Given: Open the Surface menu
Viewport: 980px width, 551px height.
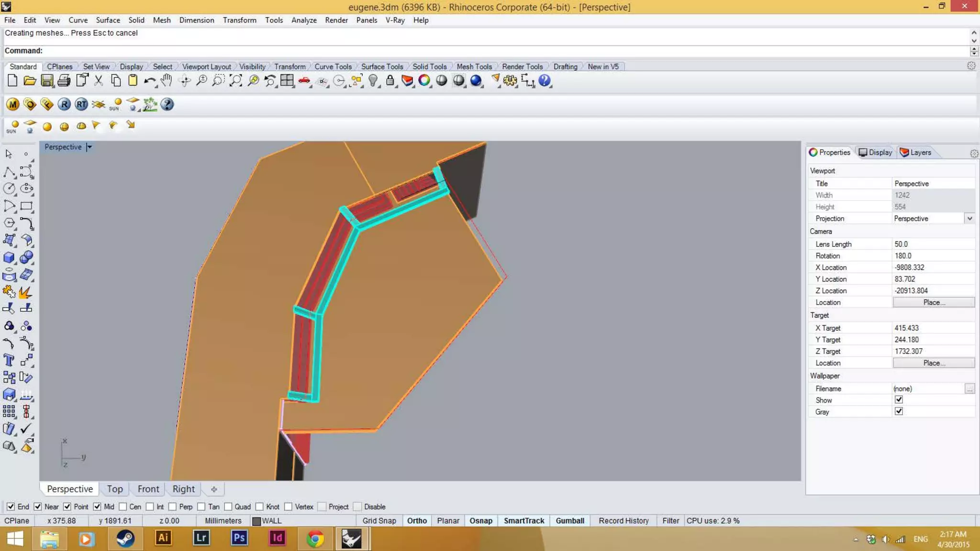Looking at the screenshot, I should (108, 20).
